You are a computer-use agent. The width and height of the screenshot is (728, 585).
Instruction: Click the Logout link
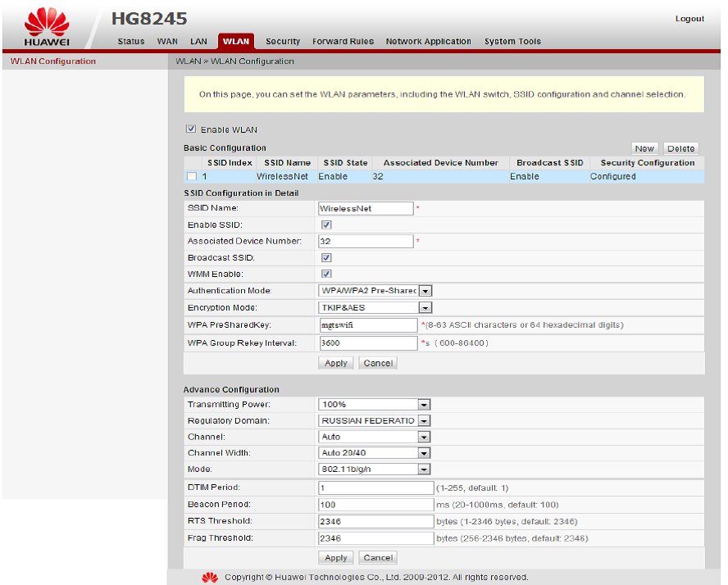tap(689, 19)
